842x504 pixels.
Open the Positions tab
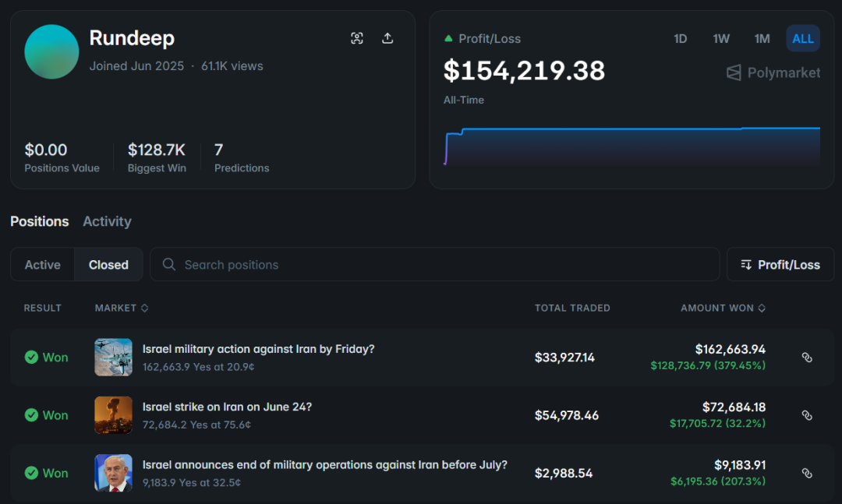pyautogui.click(x=40, y=221)
